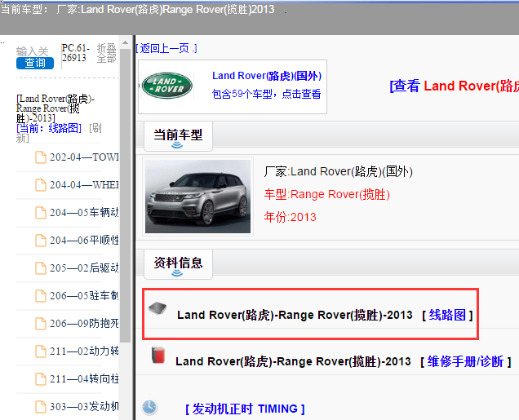Open tree item 211—04转向柱
This screenshot has width=519, height=420.
84,378
